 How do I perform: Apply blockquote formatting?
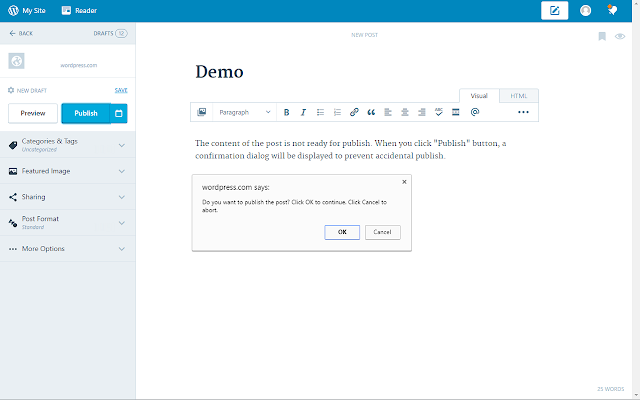(x=371, y=112)
